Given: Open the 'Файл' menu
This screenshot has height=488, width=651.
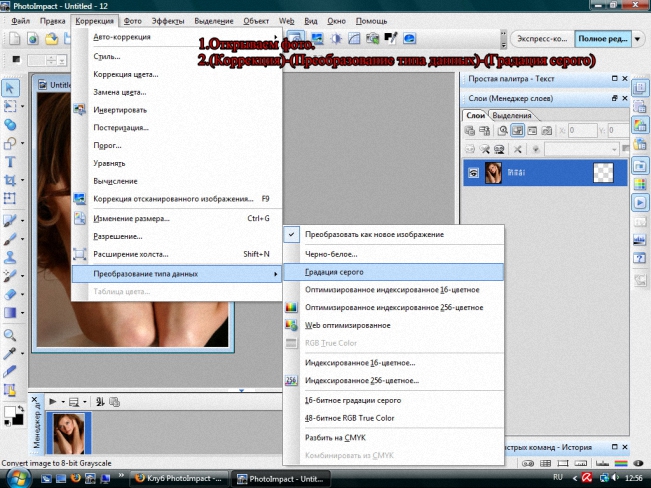Looking at the screenshot, I should point(20,21).
